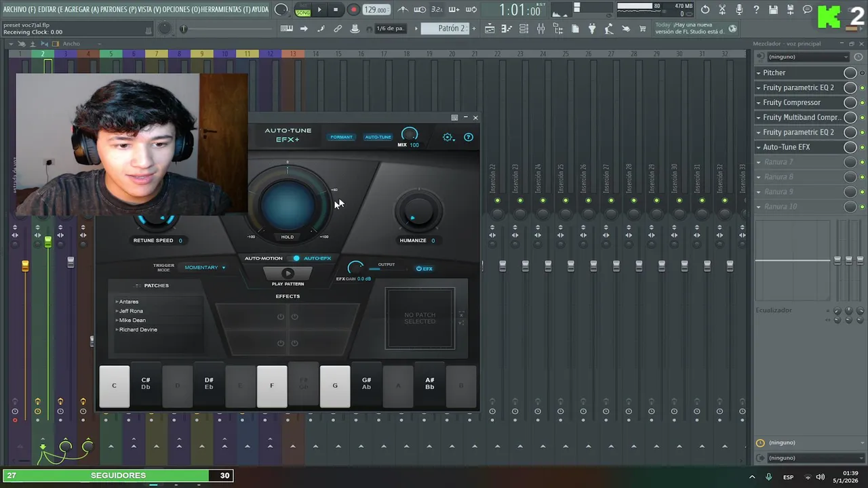Open the EDITAR menu
This screenshot has width=868, height=488.
[50, 9]
